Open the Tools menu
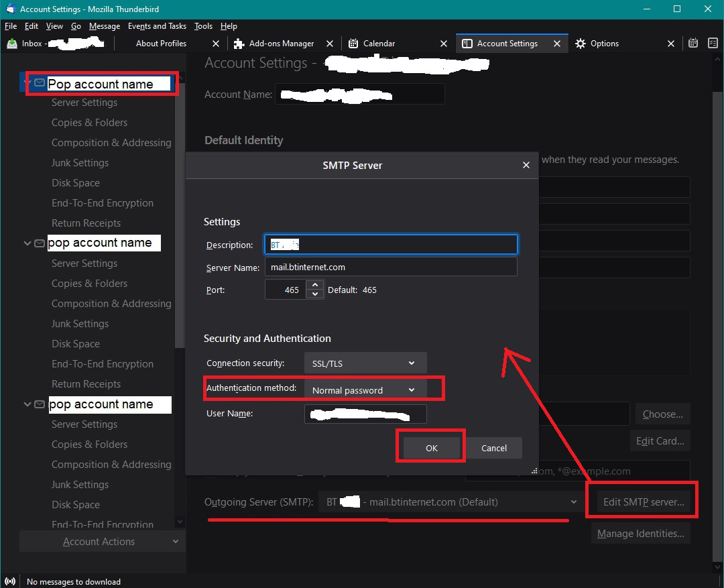 tap(203, 26)
